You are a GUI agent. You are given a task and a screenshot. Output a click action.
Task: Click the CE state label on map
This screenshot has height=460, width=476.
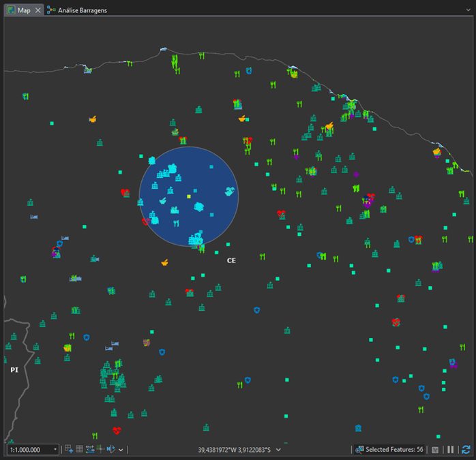pos(231,260)
